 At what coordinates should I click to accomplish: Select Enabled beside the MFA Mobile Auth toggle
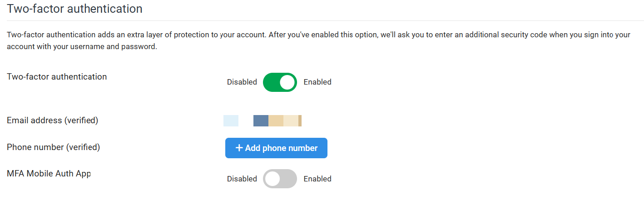pyautogui.click(x=317, y=179)
